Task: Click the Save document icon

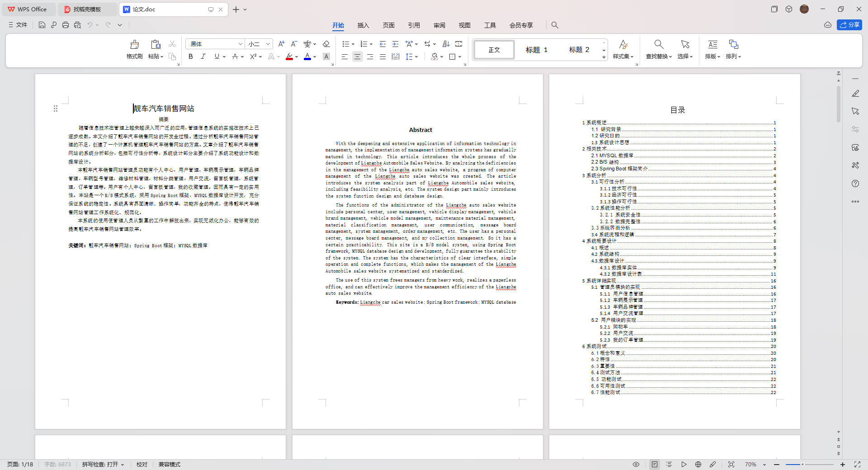Action: (x=42, y=25)
